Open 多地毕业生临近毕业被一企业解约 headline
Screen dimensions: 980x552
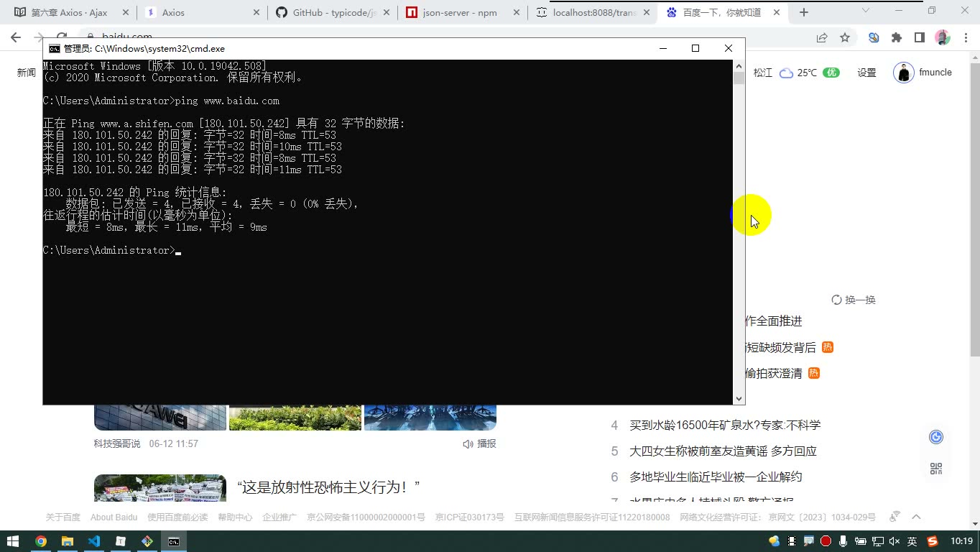click(716, 477)
